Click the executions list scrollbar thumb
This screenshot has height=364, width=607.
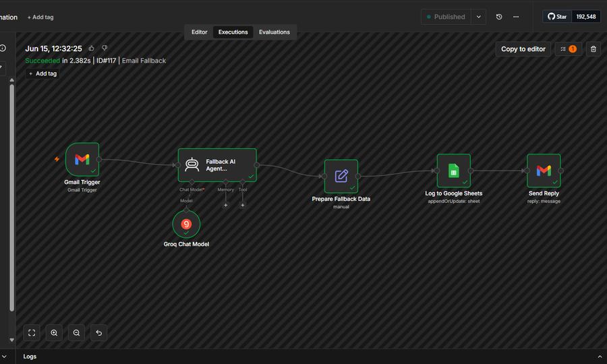[11, 198]
